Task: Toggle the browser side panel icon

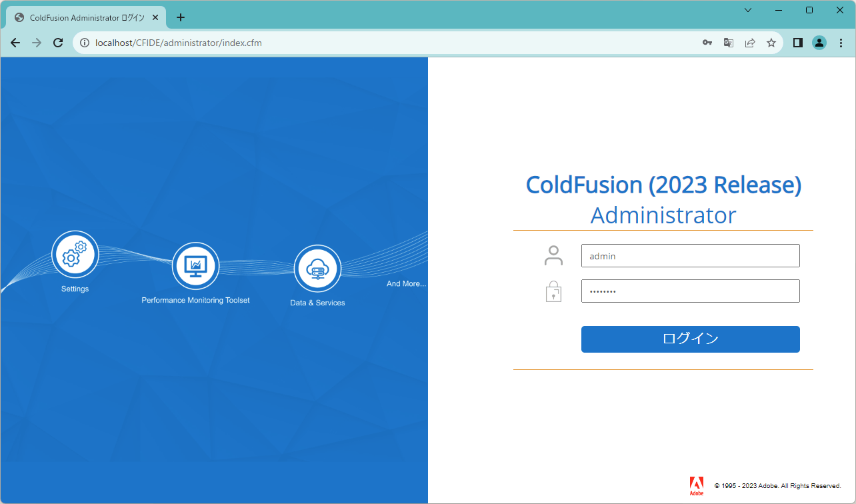Action: pyautogui.click(x=797, y=43)
